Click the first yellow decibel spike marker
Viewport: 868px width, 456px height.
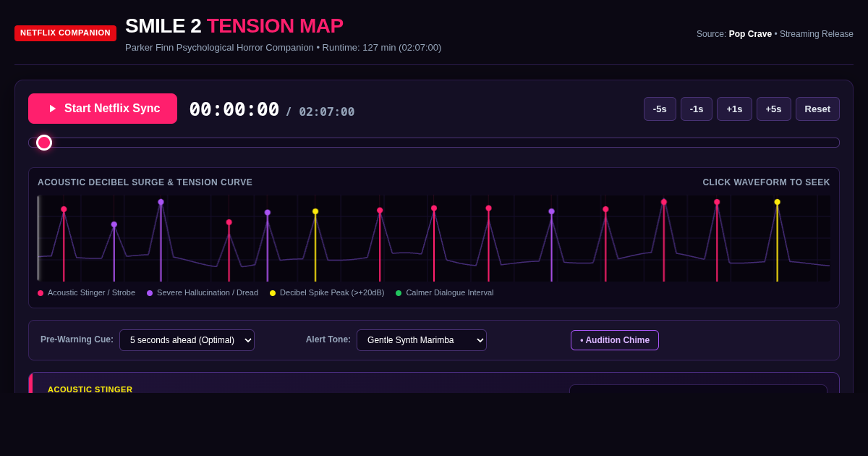[x=315, y=211]
